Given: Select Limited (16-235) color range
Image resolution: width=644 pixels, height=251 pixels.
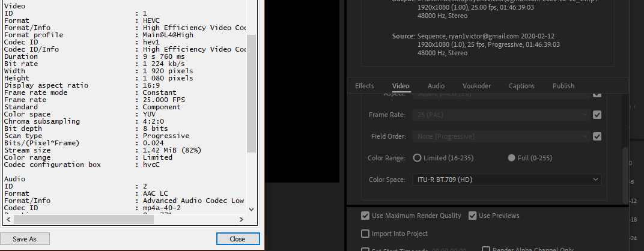Looking at the screenshot, I should pos(418,158).
